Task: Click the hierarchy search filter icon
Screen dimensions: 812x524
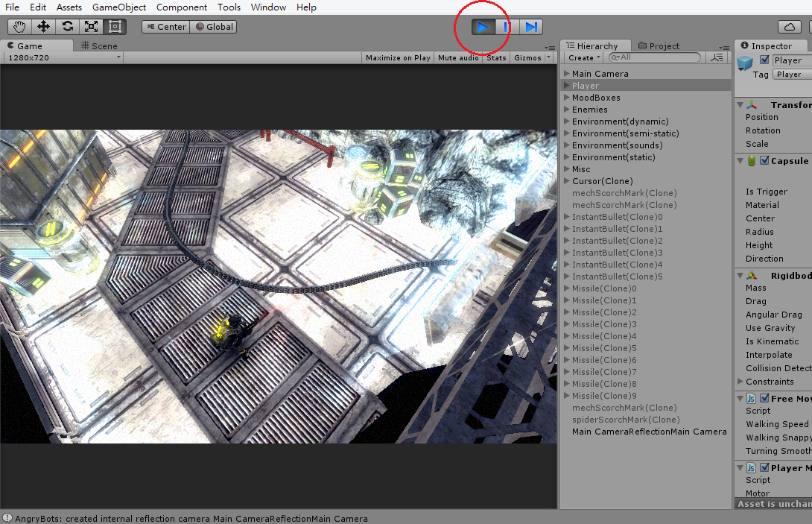Action: coord(717,57)
